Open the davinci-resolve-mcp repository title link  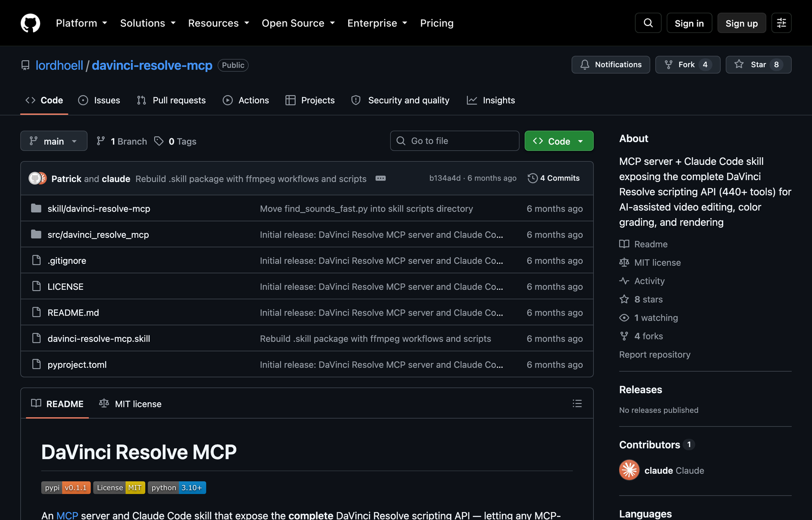[x=152, y=65]
